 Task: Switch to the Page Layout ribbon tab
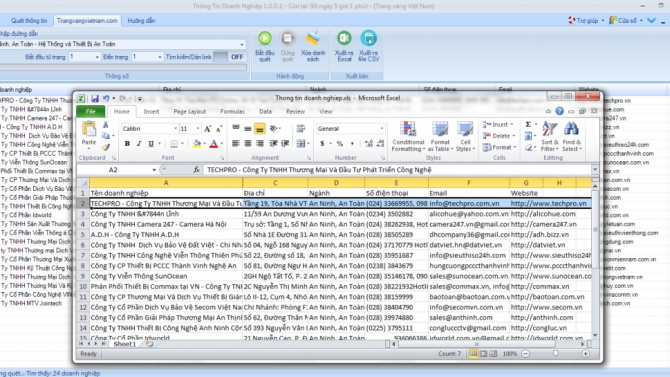[x=189, y=112]
